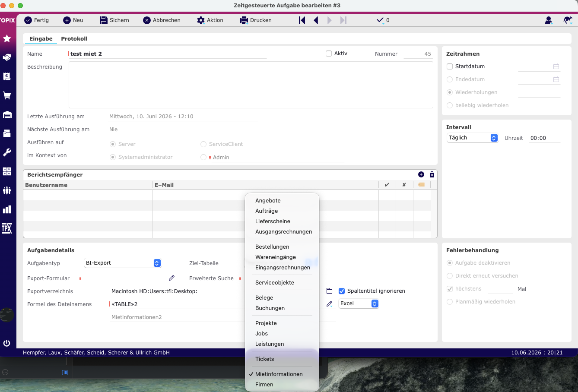
Task: Go to previous record arrow
Action: [316, 20]
